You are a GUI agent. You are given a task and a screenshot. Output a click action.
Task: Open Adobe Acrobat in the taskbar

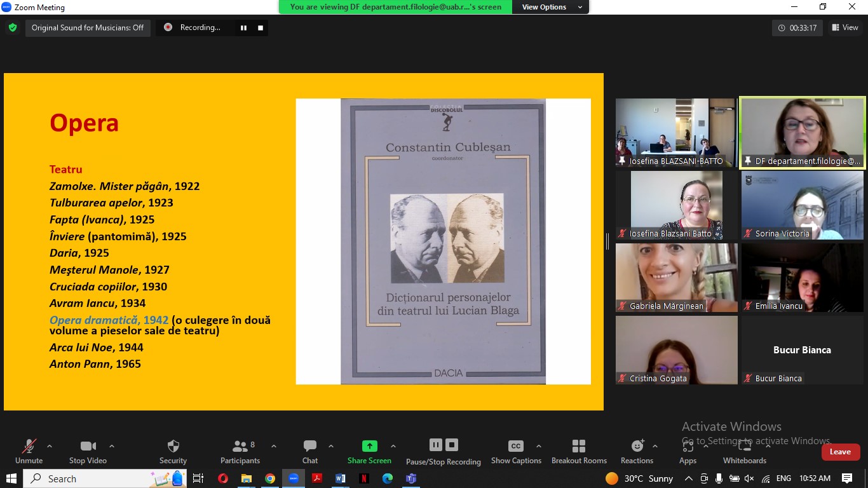(317, 478)
